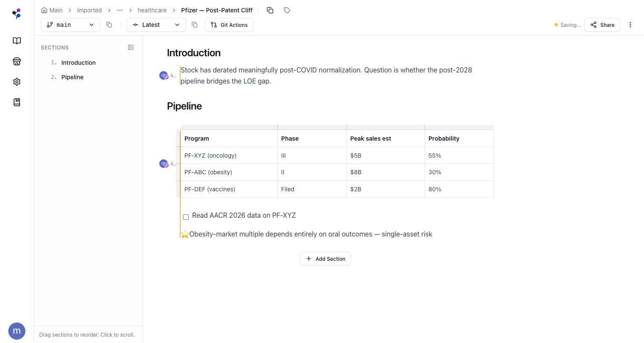Open the bookmark notebook sidebar icon
Viewport: 644px width, 343px height.
(17, 102)
